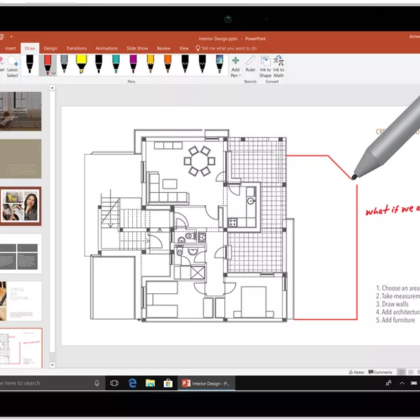Open Task View from taskbar

114,383
